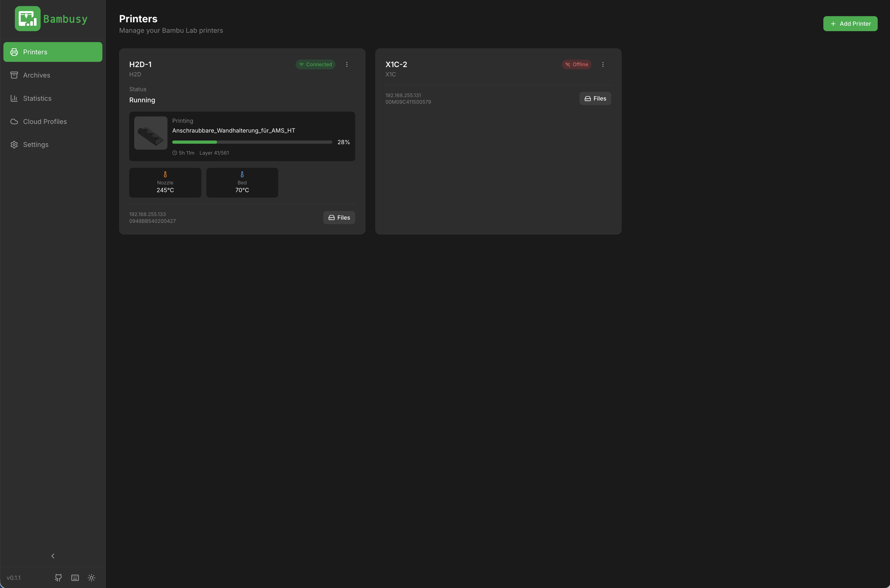This screenshot has height=588, width=890.
Task: Click the Add Printer button
Action: point(850,24)
